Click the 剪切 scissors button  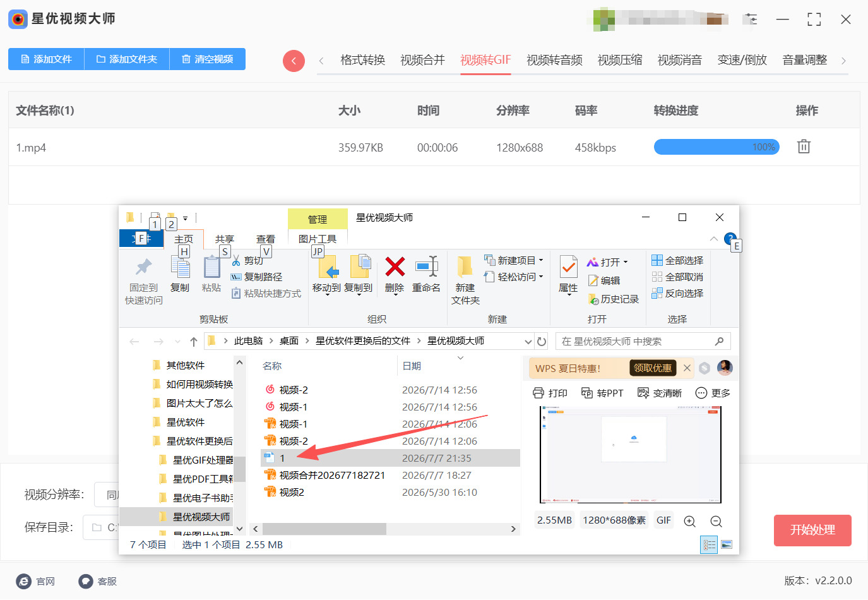[x=247, y=260]
